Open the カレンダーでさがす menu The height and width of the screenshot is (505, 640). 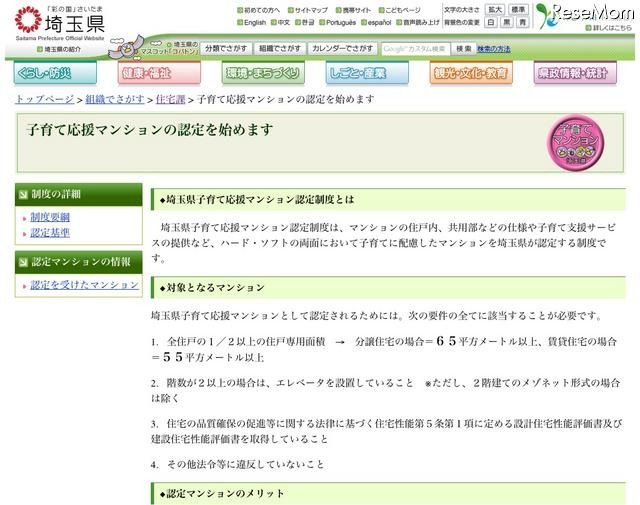coord(342,48)
